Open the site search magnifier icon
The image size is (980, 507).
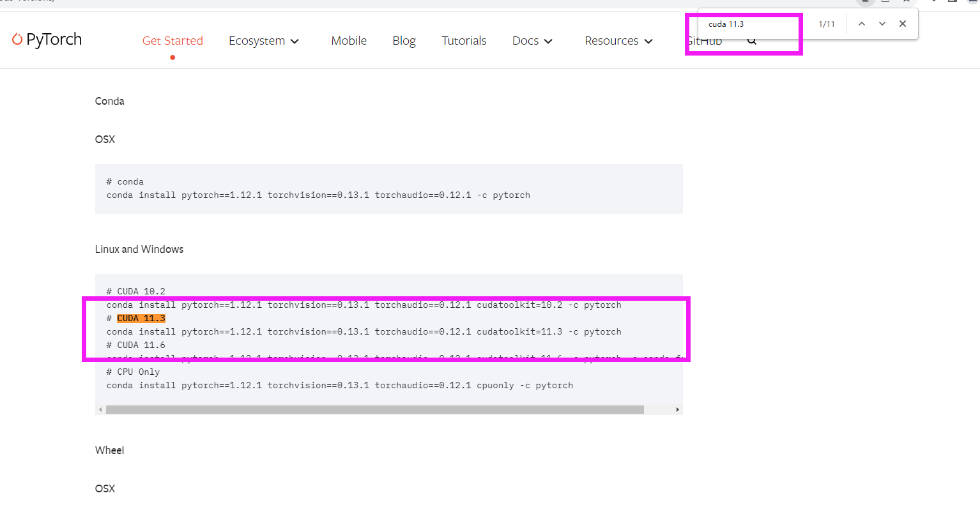coord(752,40)
